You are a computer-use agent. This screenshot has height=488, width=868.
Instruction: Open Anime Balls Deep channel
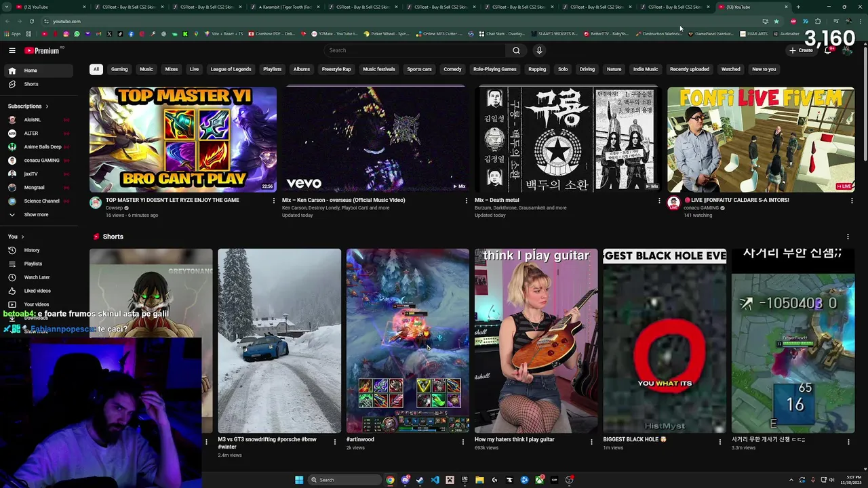click(37, 147)
